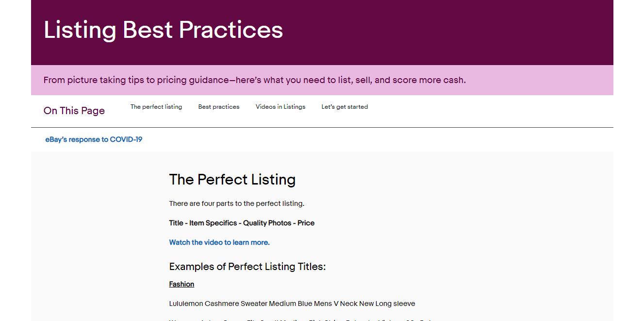
Task: Select the 'Let's get started' nav link
Action: (345, 107)
